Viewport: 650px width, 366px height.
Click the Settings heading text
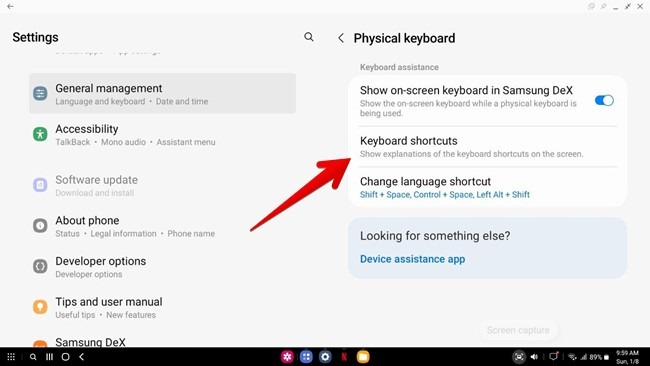click(x=35, y=37)
